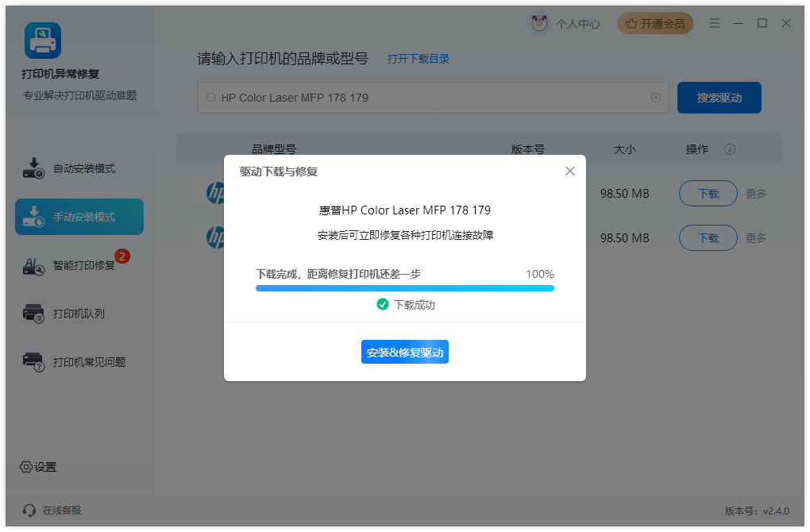Click the headset customer service icon

coord(29,511)
